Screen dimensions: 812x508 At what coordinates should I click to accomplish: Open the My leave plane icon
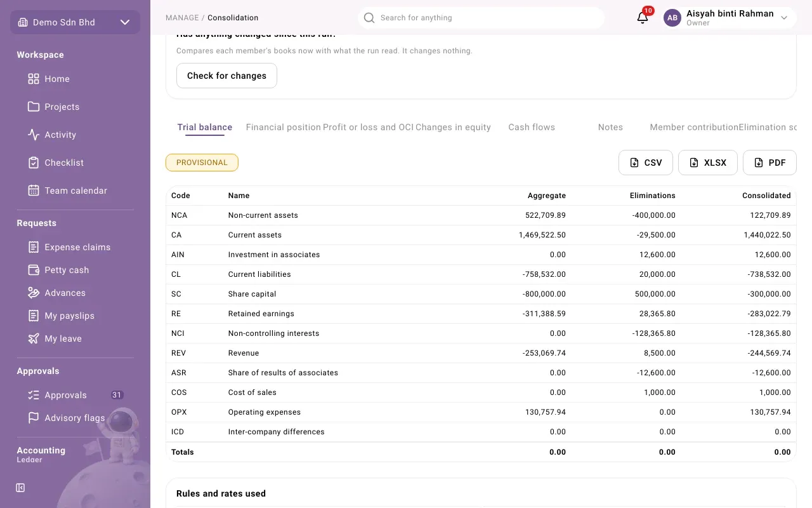click(x=34, y=338)
